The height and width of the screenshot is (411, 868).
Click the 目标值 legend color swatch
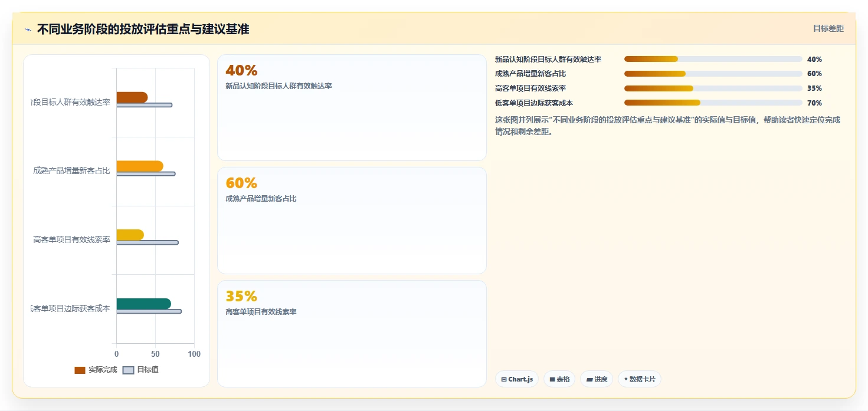128,370
